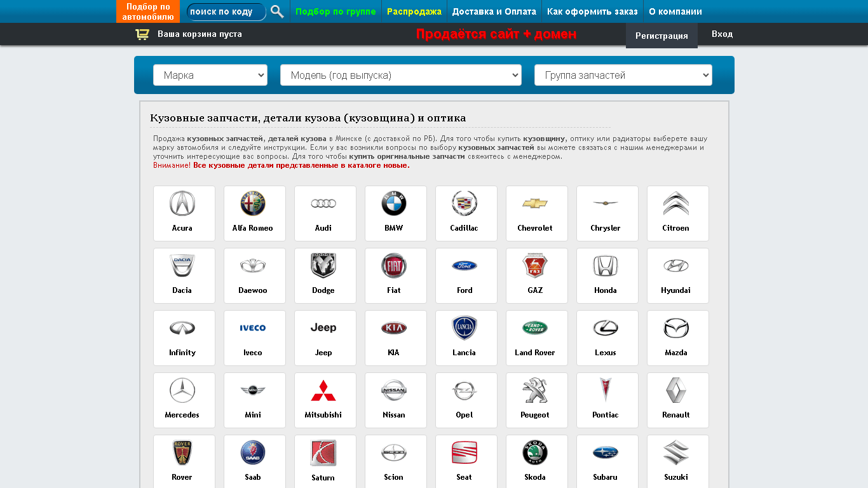Open the shopping cart icon

(142, 34)
